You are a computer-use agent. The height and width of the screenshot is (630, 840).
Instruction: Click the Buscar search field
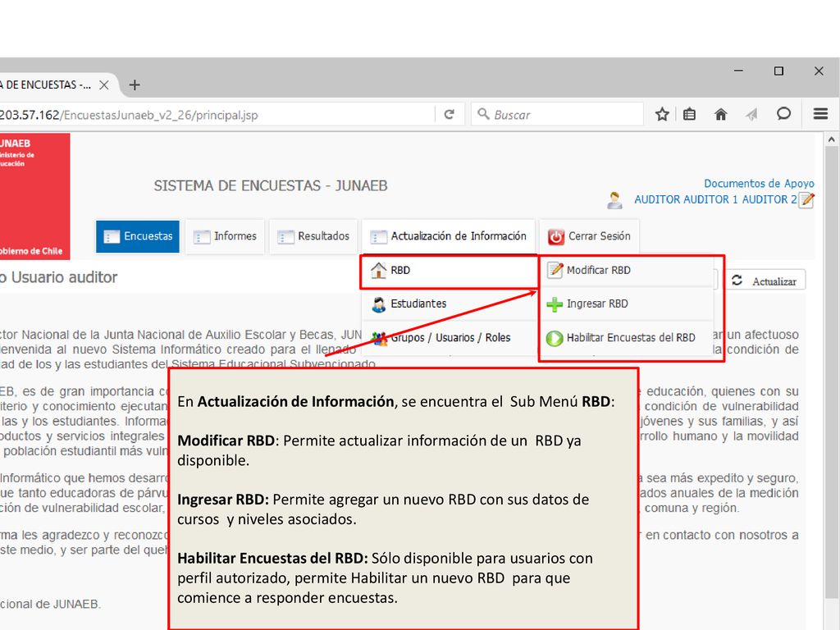click(x=557, y=114)
